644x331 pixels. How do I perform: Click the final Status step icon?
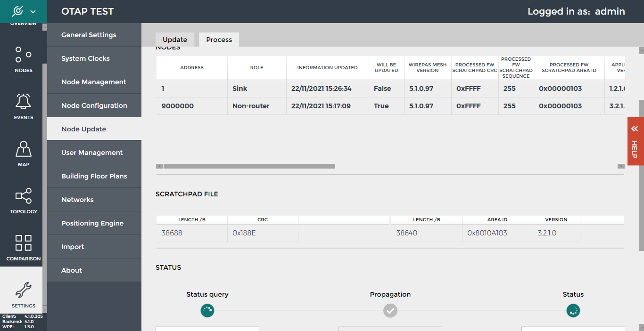coord(573,310)
